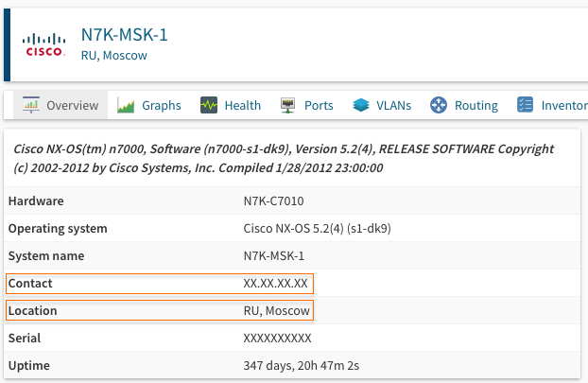
Task: Select the Cisco NX-OS 5.2(4) operating system value
Action: pyautogui.click(x=317, y=229)
